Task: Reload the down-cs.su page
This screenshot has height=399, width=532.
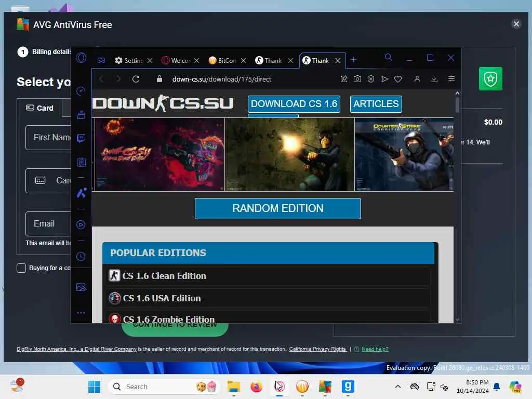Action: [136, 79]
